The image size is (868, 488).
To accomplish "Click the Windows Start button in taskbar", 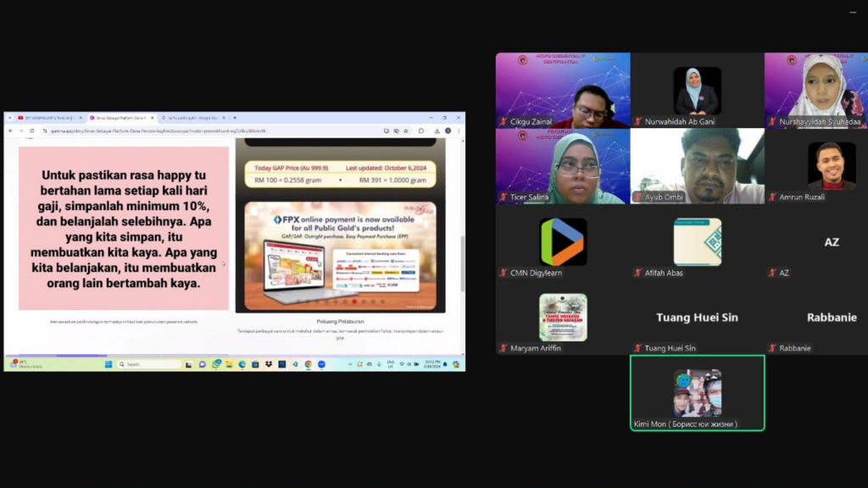I will [x=108, y=364].
